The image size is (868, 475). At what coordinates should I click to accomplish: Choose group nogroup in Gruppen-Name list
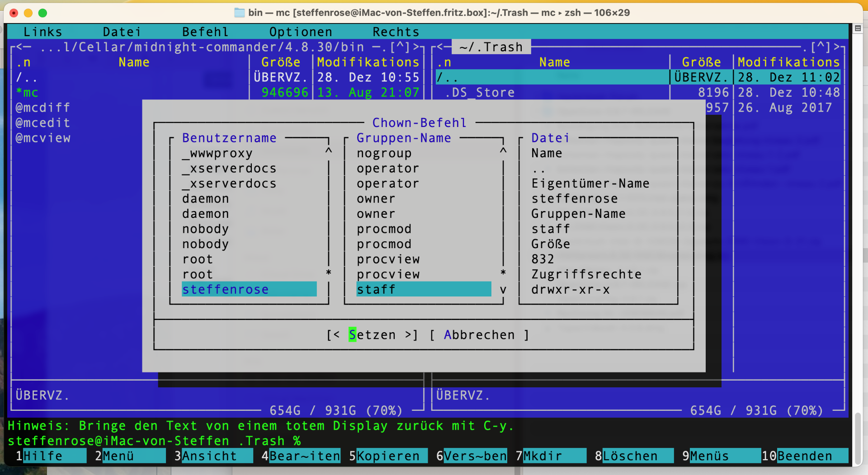coord(384,153)
